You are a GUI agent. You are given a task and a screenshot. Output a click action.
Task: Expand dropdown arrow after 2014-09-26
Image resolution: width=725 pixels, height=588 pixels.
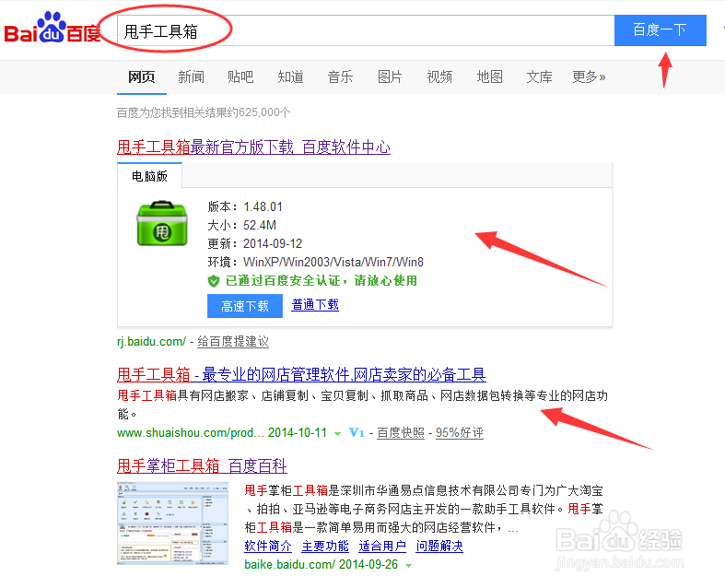point(408,565)
